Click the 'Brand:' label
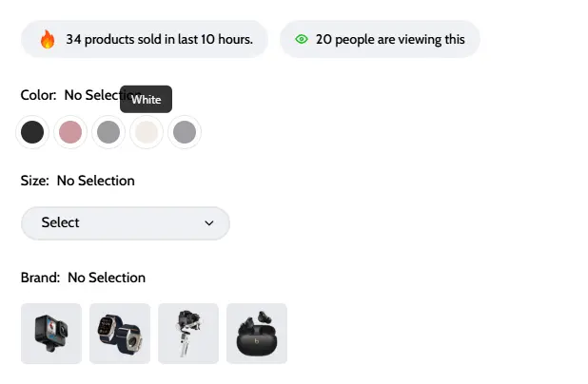This screenshot has width=588, height=384. click(x=40, y=278)
